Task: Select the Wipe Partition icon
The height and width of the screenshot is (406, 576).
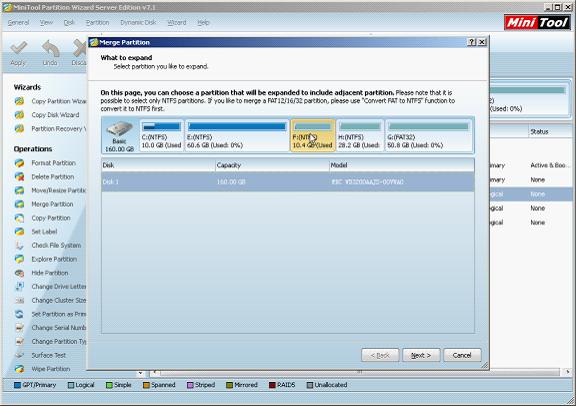Action: [19, 369]
